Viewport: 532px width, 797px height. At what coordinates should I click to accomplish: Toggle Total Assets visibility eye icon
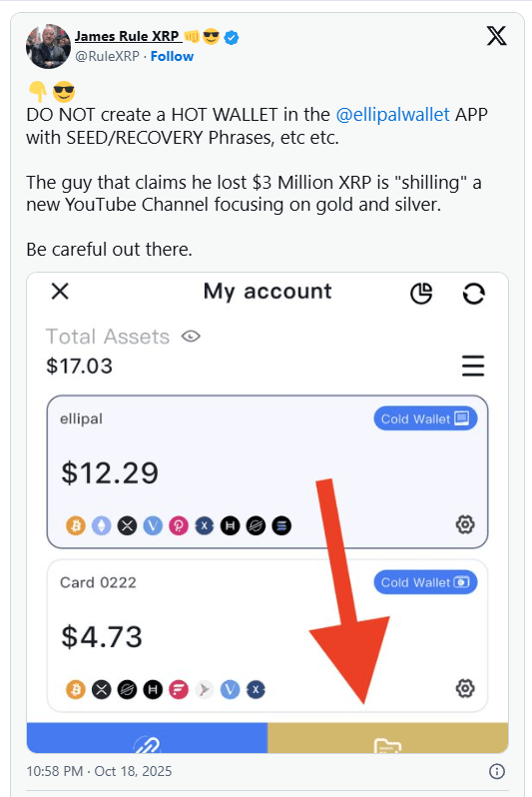click(x=191, y=337)
